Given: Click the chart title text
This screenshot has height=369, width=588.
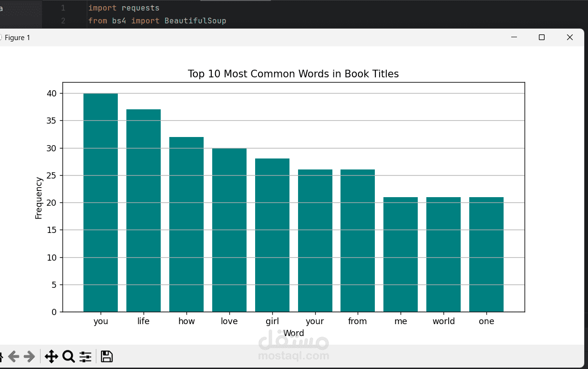Looking at the screenshot, I should tap(293, 74).
